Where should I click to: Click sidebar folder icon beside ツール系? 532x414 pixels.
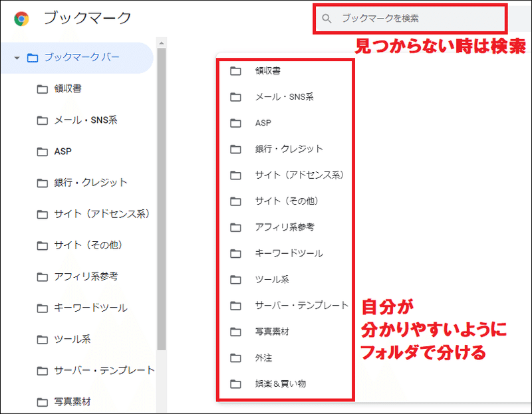(42, 340)
